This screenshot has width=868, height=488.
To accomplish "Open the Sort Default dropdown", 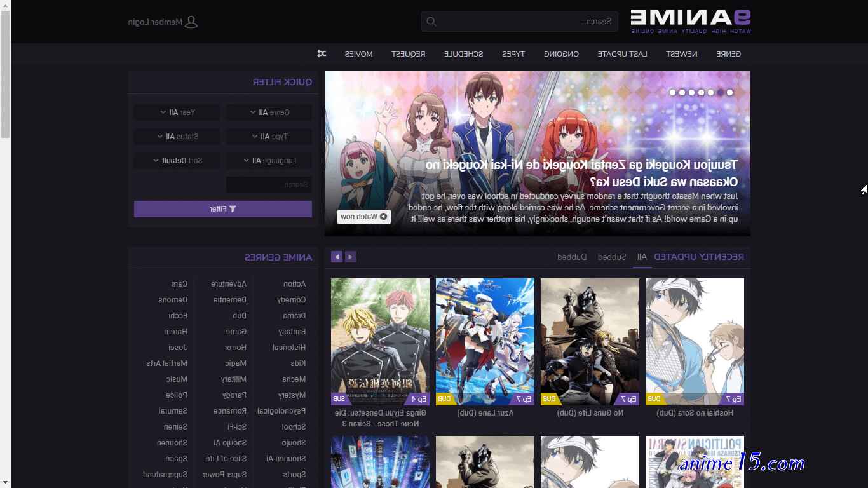I will coord(177,161).
